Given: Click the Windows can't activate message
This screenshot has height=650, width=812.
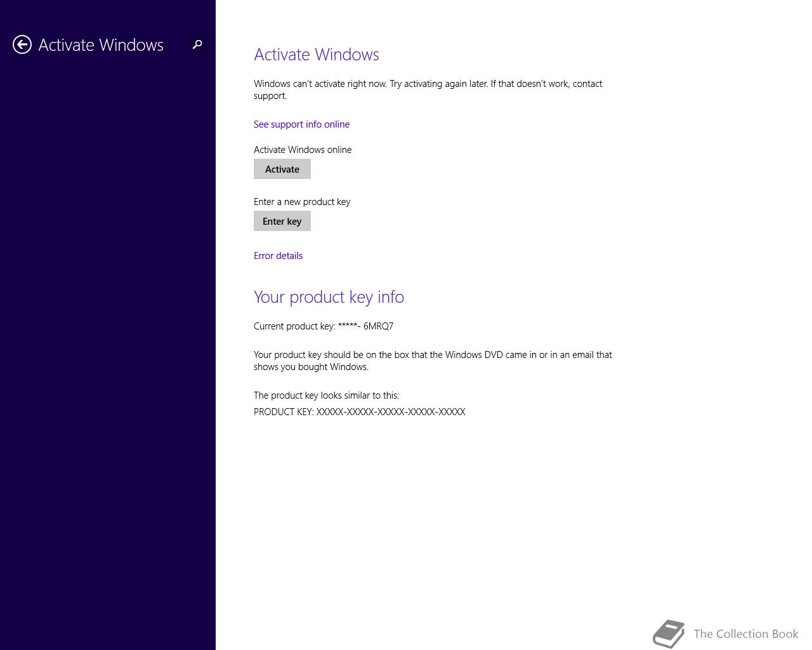Looking at the screenshot, I should tap(428, 90).
